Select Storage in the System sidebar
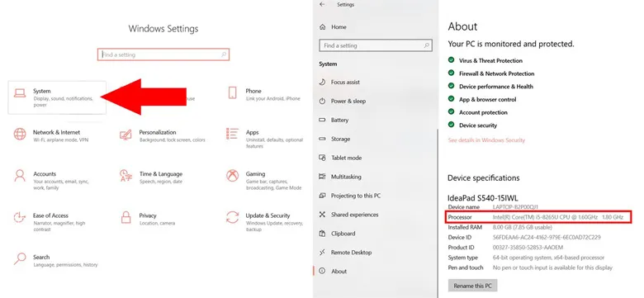This screenshot has width=644, height=298. click(340, 139)
